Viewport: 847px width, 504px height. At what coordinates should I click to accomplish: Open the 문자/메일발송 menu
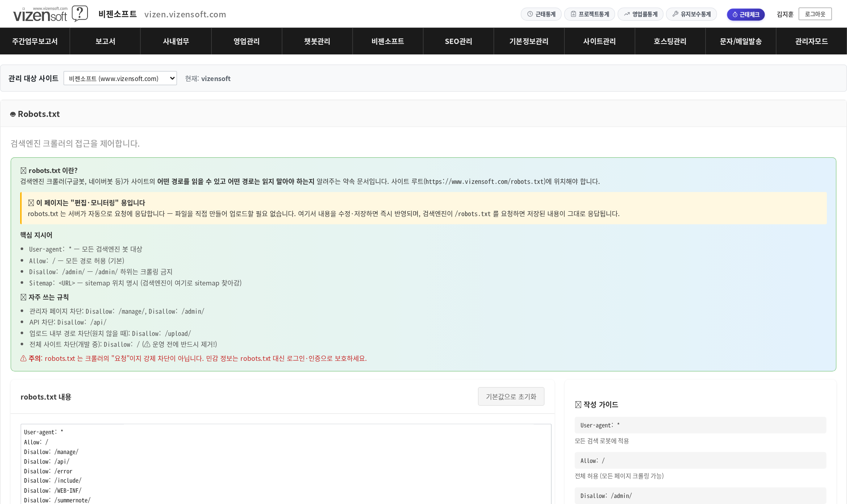pyautogui.click(x=741, y=41)
